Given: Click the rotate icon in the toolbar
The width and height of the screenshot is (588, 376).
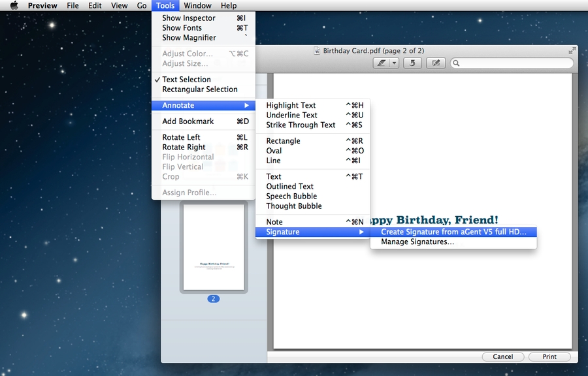Looking at the screenshot, I should tap(412, 63).
